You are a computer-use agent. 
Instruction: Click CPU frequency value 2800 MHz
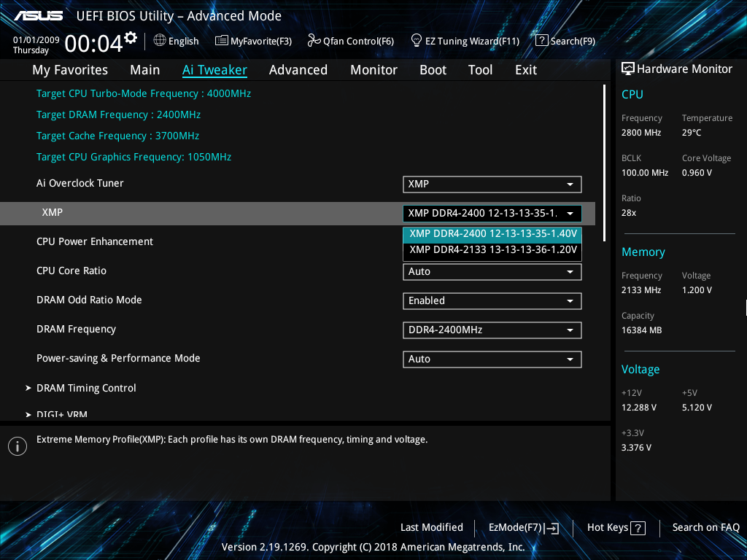click(x=641, y=133)
